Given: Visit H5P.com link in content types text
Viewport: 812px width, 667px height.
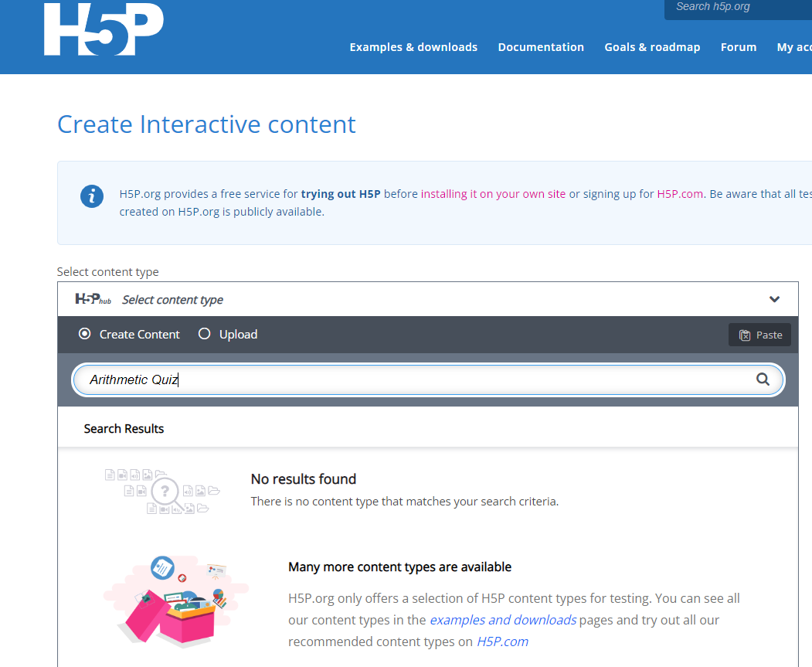Looking at the screenshot, I should [x=502, y=641].
